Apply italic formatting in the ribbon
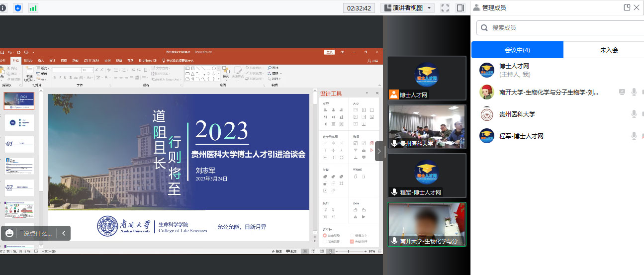This screenshot has height=275, width=644. pyautogui.click(x=60, y=77)
